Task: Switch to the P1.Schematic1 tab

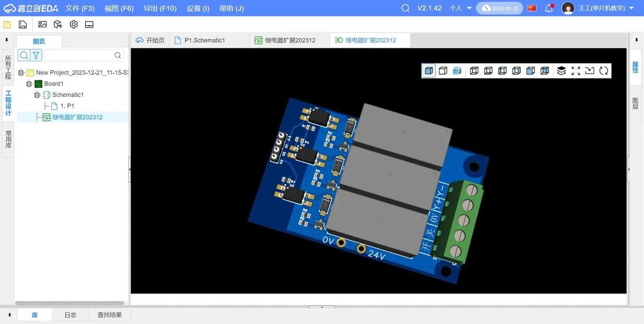Action: (x=204, y=40)
